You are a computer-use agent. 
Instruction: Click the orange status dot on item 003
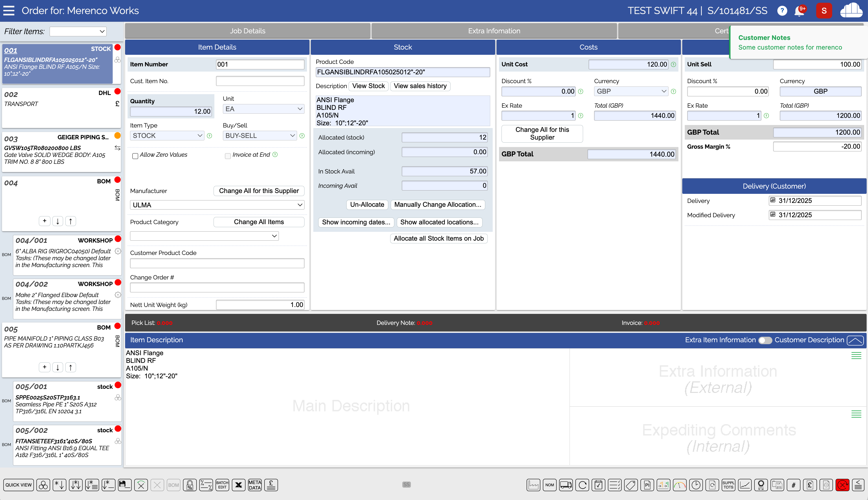117,136
